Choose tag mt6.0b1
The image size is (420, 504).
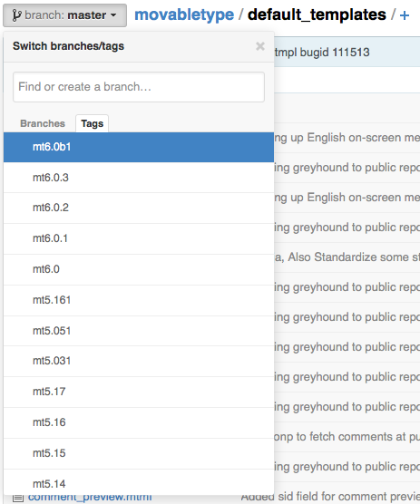(x=139, y=147)
